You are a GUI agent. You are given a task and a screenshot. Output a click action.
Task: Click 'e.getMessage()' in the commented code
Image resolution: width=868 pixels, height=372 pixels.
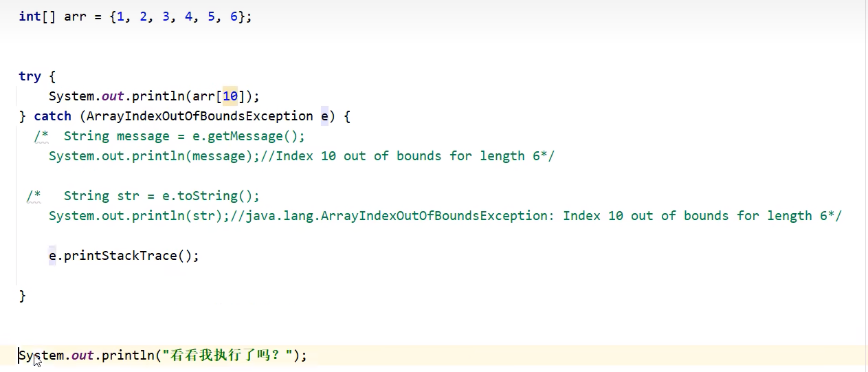pyautogui.click(x=245, y=136)
